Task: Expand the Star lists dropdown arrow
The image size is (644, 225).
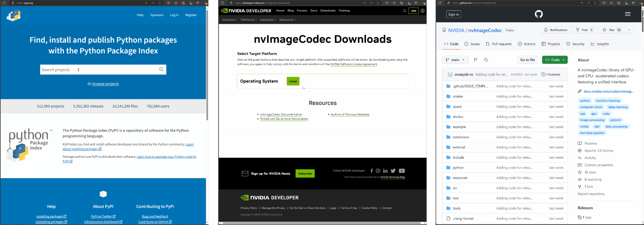Action: [629, 30]
